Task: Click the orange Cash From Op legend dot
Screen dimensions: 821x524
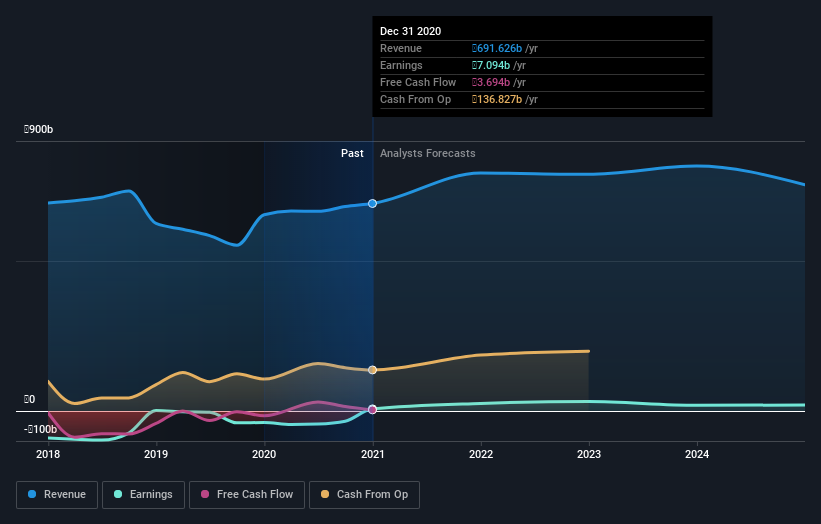Action: [x=325, y=494]
